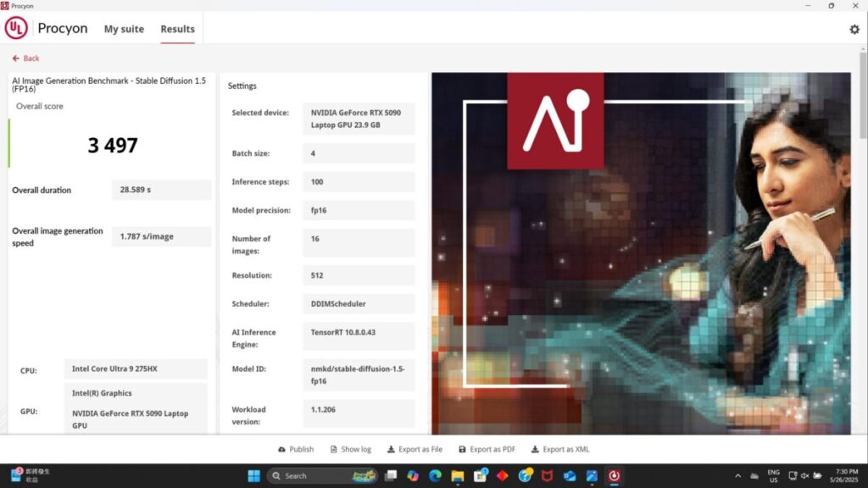Open Procyon settings gear icon
The width and height of the screenshot is (868, 488).
854,30
